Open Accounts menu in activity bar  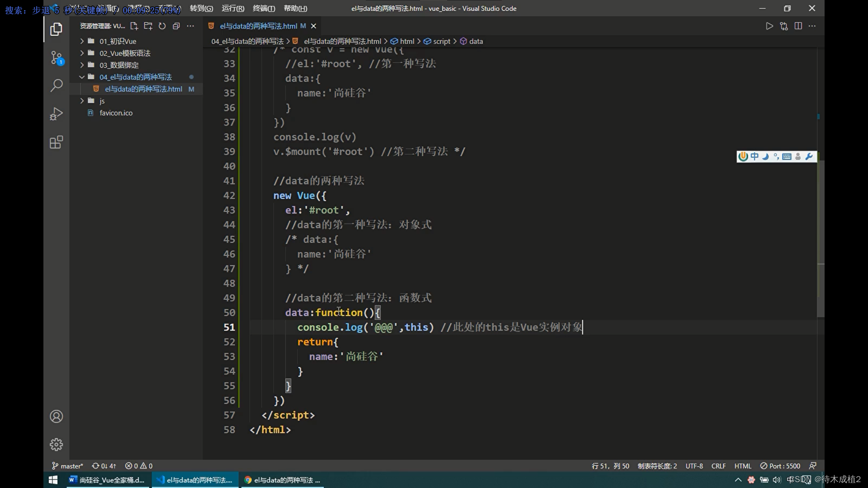pyautogui.click(x=56, y=416)
